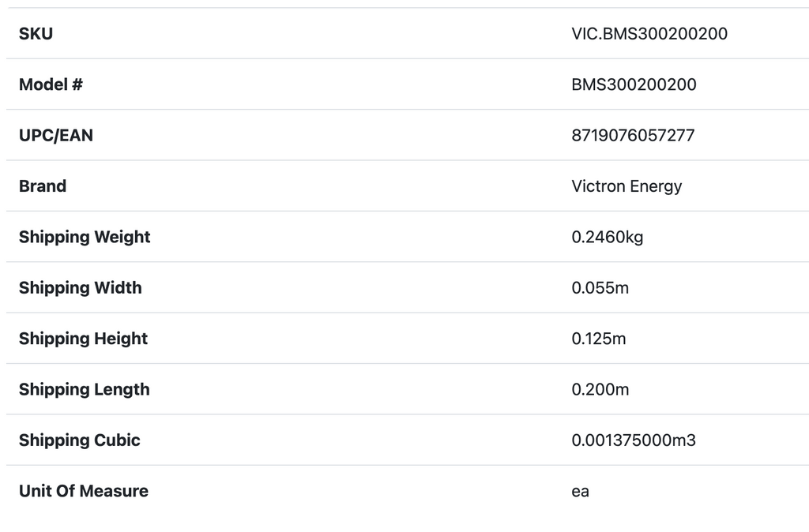Select the 0.200m length value

click(600, 389)
